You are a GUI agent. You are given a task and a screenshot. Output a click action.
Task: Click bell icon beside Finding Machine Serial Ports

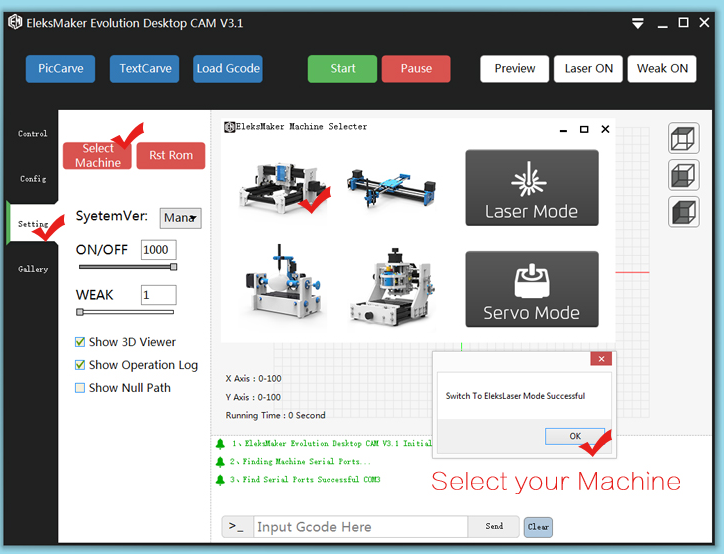(x=220, y=462)
